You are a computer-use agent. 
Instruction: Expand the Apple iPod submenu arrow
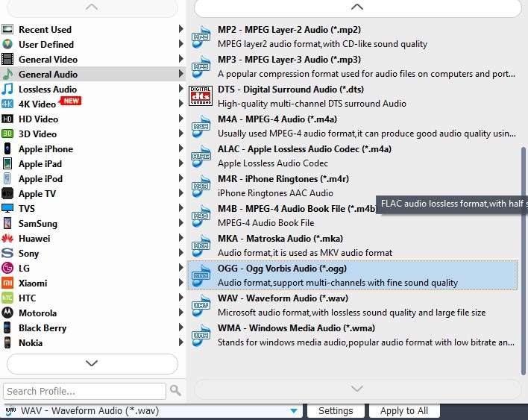pos(180,178)
